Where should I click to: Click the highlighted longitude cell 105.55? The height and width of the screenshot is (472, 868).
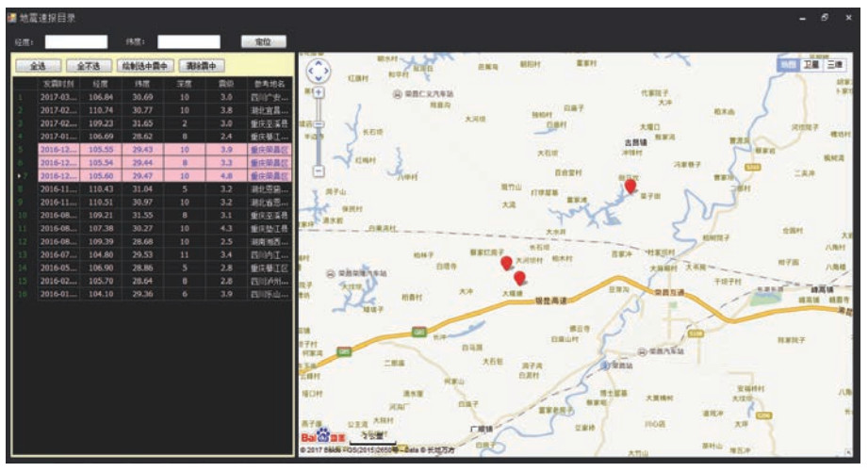[101, 150]
